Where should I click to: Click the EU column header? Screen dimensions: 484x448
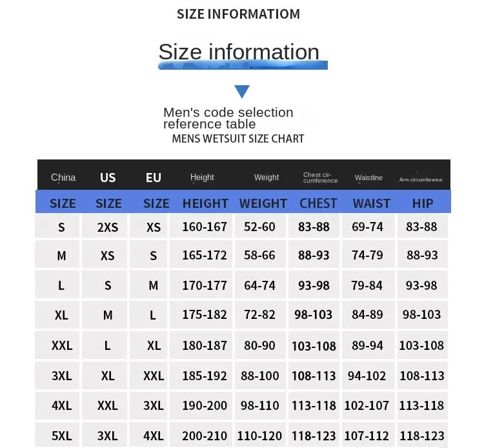(x=154, y=178)
